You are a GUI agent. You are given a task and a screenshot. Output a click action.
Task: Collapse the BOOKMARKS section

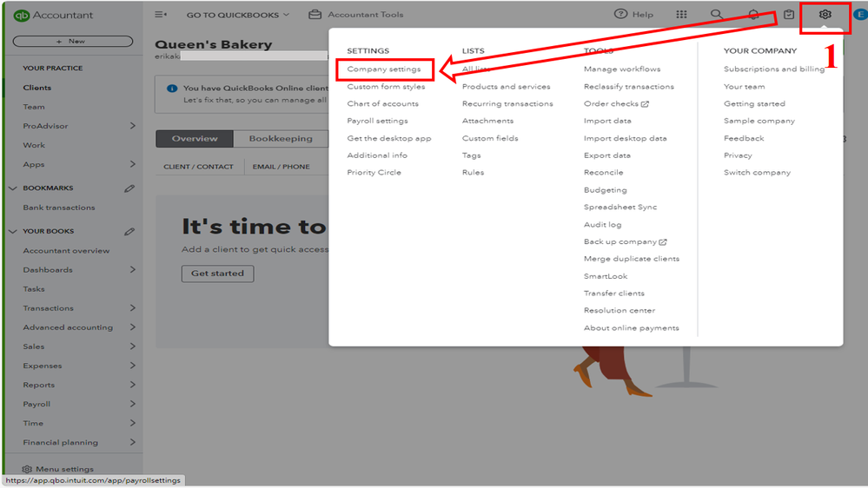click(x=13, y=188)
